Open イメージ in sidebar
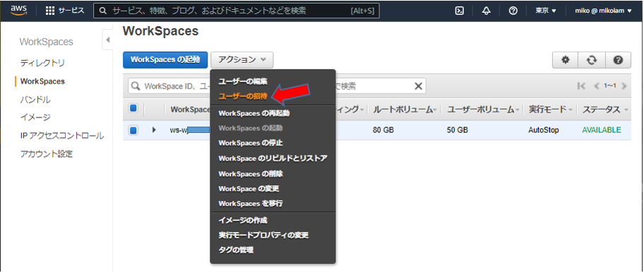644x273 pixels. point(35,117)
